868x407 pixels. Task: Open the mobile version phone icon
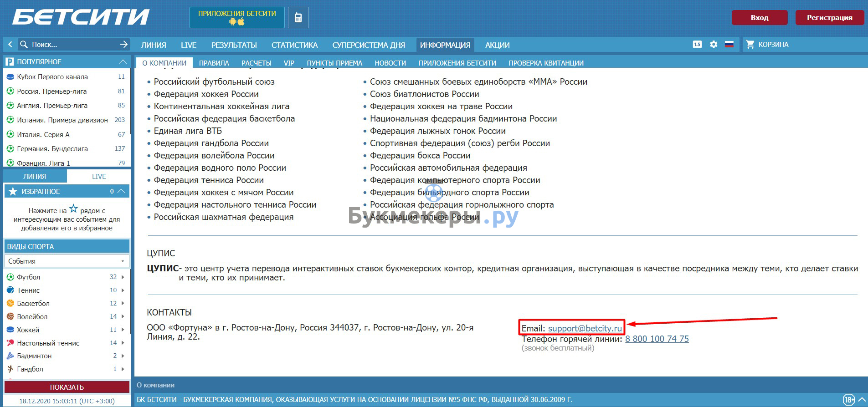click(298, 18)
